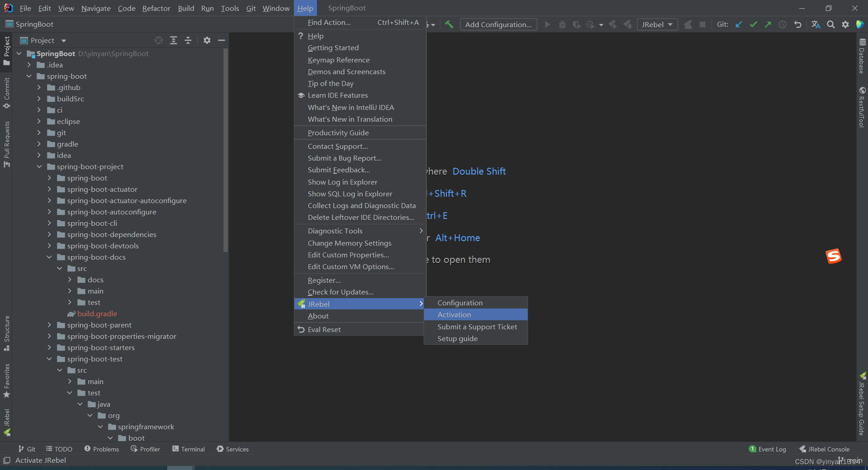
Task: Open the profiler run options dropdown arrow
Action: [x=601, y=25]
